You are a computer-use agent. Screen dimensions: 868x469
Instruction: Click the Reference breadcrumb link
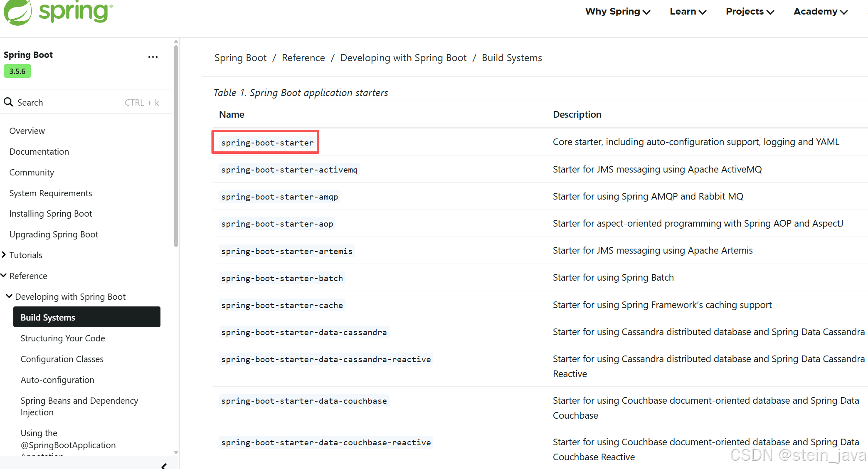coord(303,58)
